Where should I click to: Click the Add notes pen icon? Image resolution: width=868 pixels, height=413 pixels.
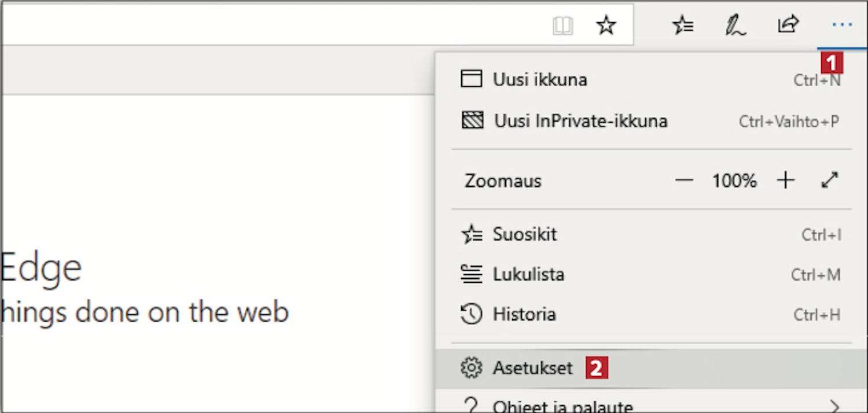point(735,25)
